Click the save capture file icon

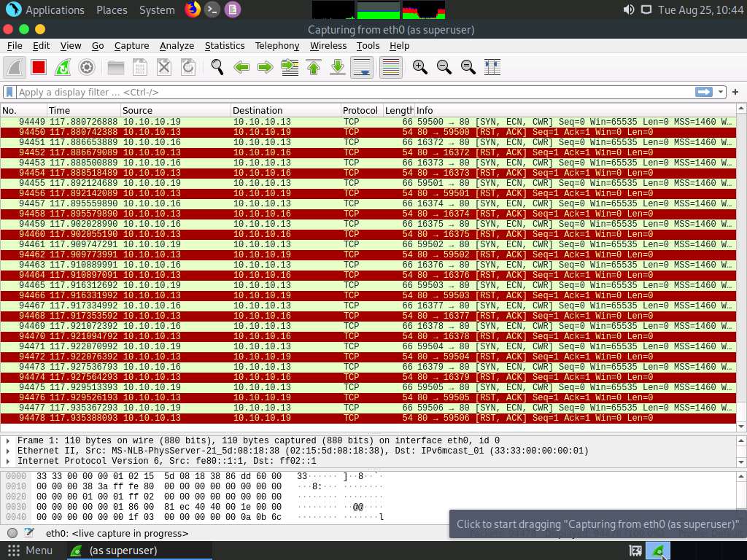point(139,67)
